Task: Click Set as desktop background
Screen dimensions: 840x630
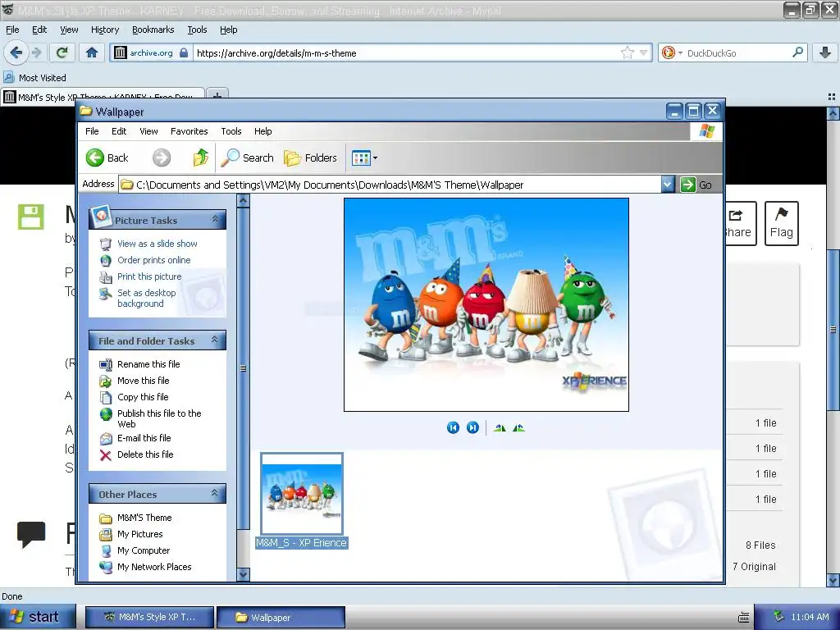Action: (x=146, y=298)
